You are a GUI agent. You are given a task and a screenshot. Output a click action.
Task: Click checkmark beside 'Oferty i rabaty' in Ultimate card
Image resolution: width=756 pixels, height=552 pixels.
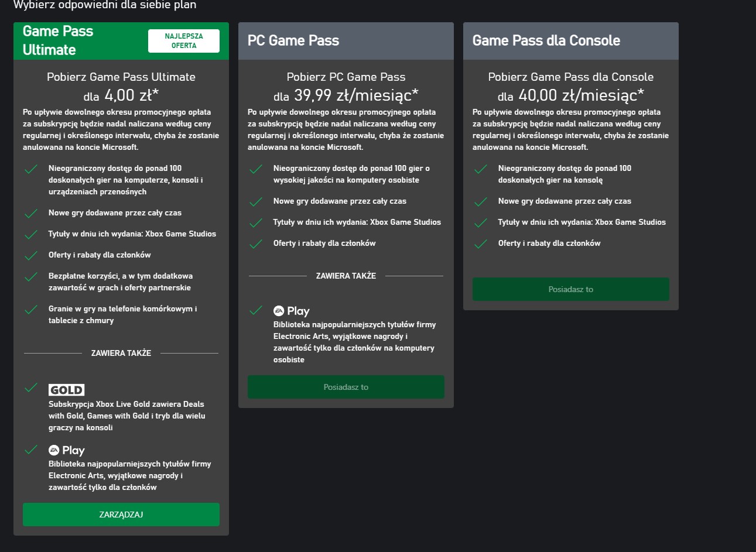[x=31, y=256]
